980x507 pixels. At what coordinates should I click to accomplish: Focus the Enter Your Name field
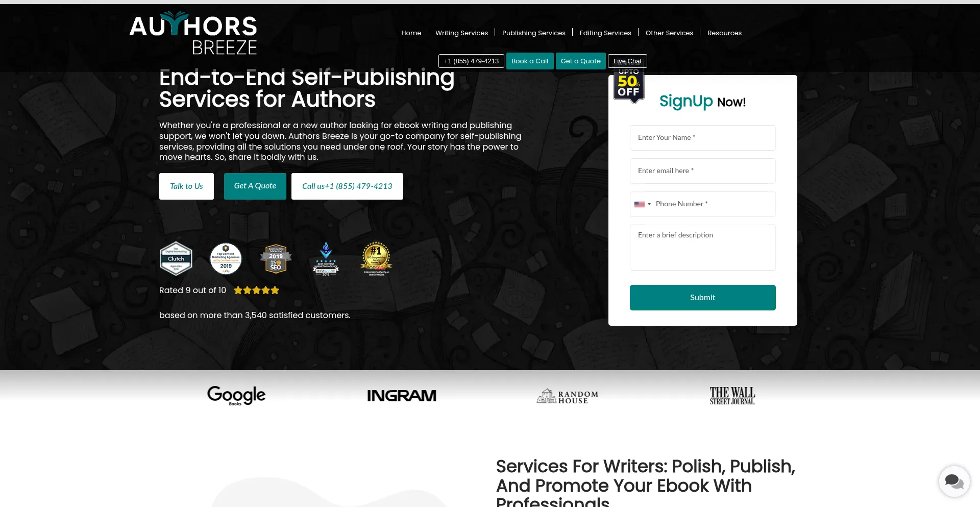coord(703,138)
